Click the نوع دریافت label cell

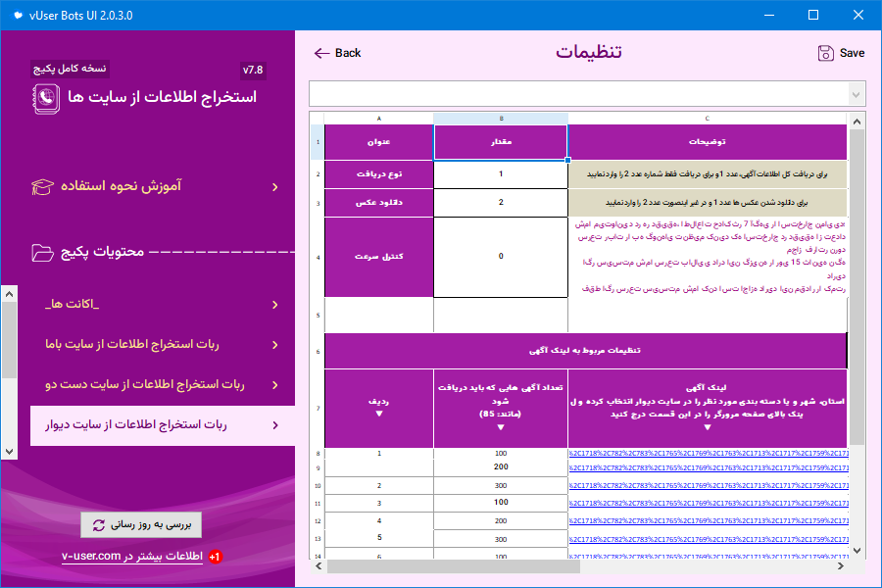click(379, 174)
